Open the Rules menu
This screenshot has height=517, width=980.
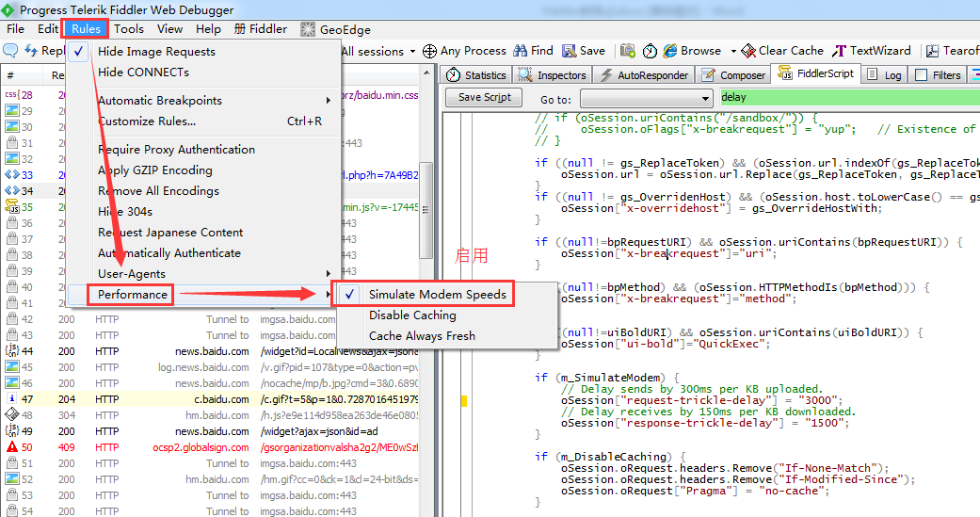86,29
